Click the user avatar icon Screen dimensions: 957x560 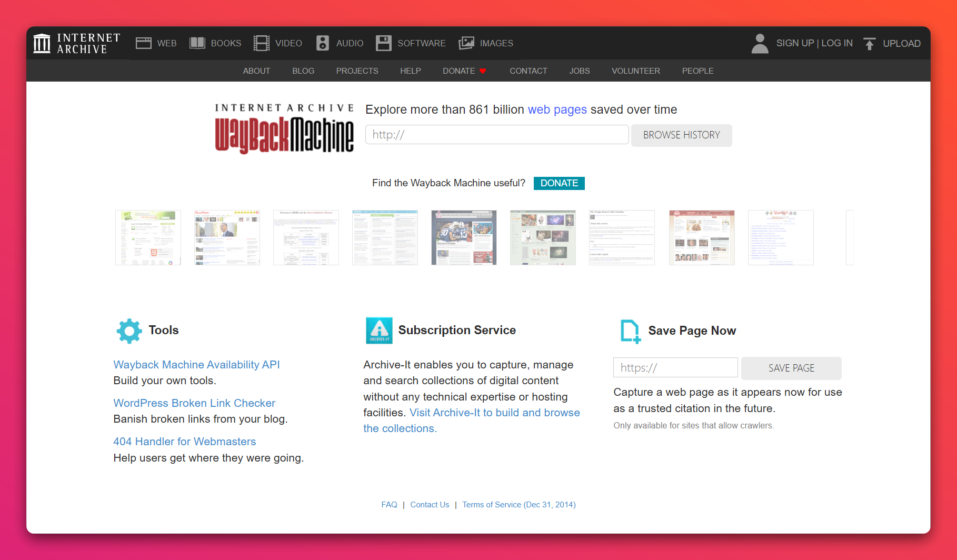pyautogui.click(x=760, y=43)
